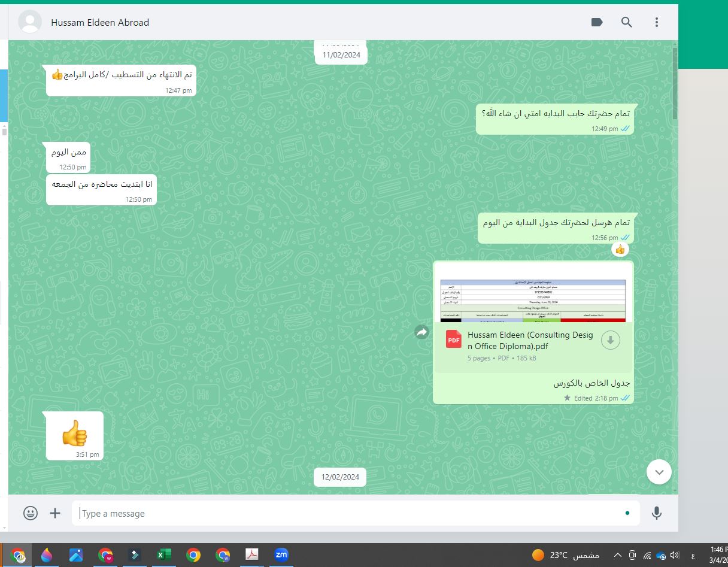Focus the Type a message field
Image resolution: width=728 pixels, height=567 pixels.
tap(356, 513)
